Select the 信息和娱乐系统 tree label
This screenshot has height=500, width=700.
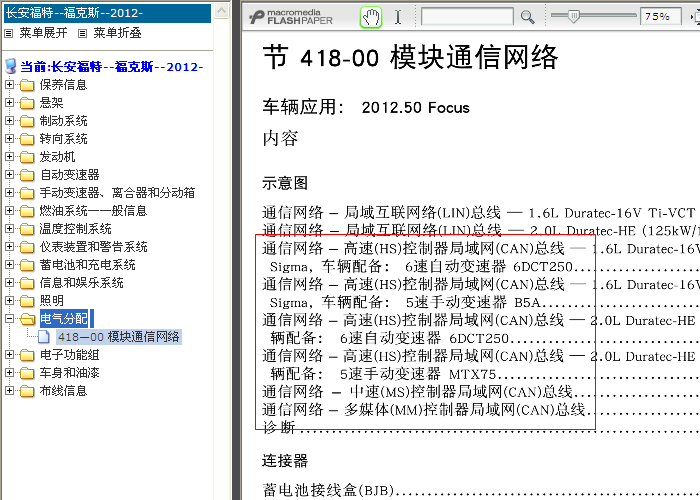81,282
